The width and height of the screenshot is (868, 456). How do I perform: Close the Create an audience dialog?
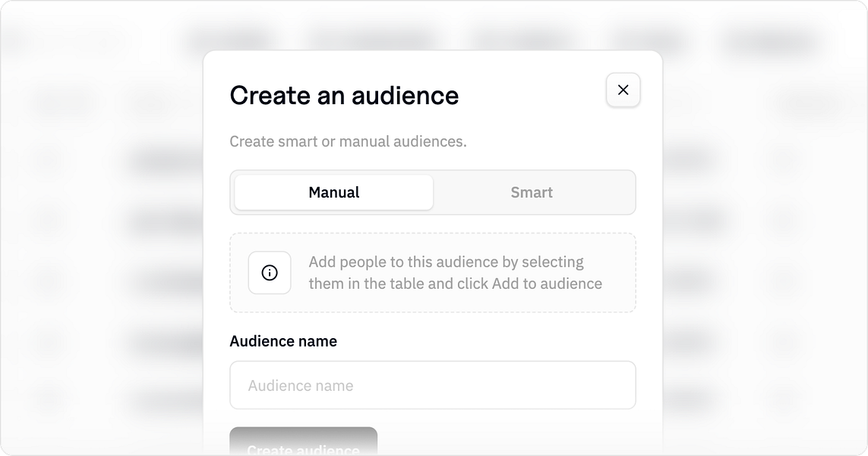(x=623, y=90)
